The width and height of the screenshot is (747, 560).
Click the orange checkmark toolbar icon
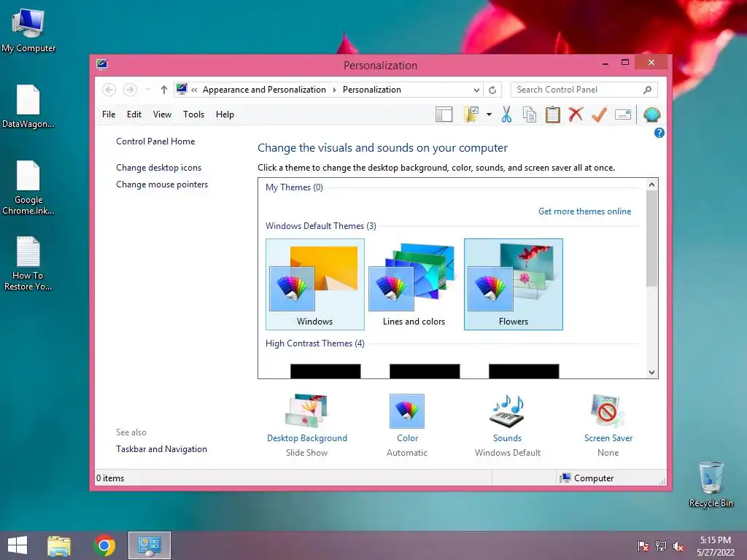click(599, 114)
